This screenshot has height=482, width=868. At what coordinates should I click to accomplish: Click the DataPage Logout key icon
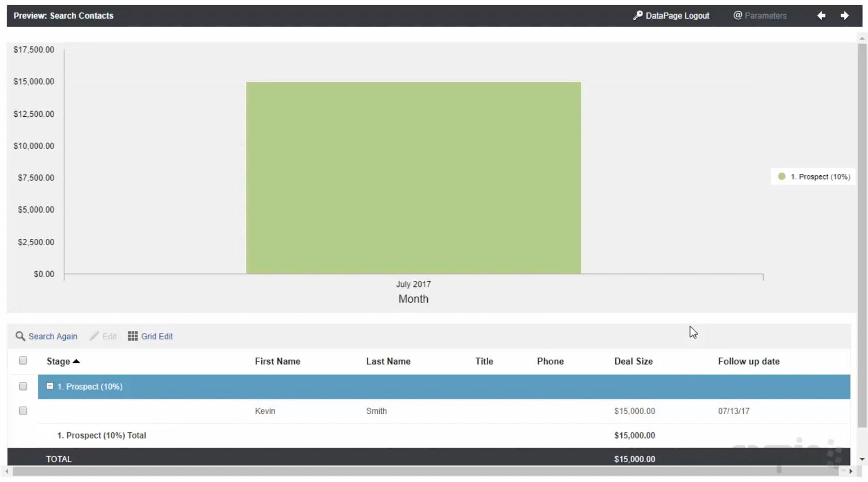[x=637, y=16]
